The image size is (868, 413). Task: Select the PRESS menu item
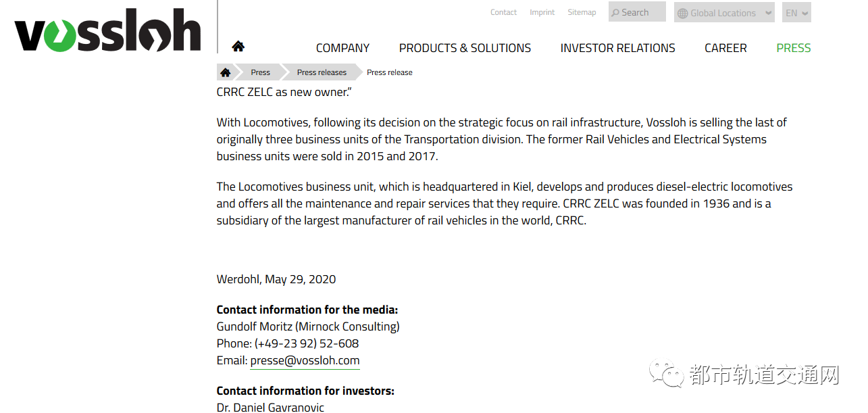coord(794,48)
